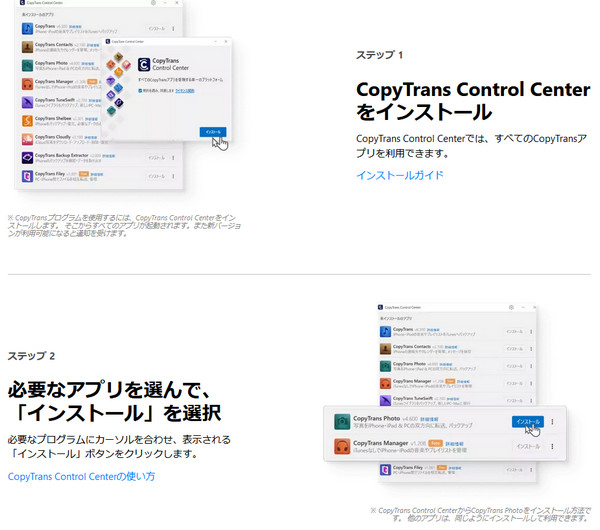Image resolution: width=600 pixels, height=530 pixels.
Task: Click the CopyTrans music note icon in Step 2 screenshot
Action: 385,331
